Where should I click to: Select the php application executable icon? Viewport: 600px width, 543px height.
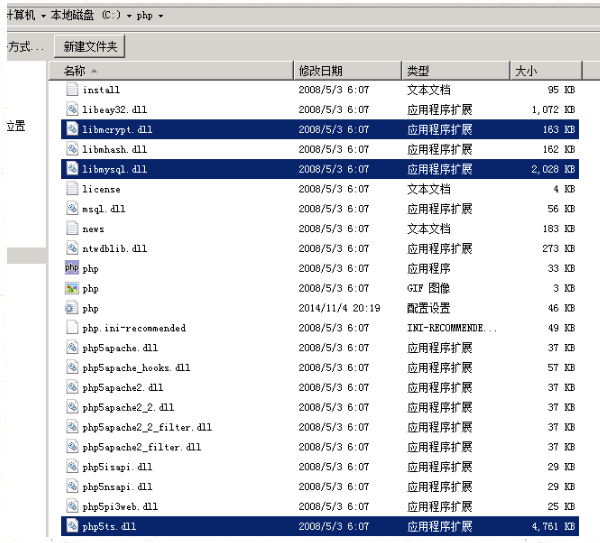(71, 268)
